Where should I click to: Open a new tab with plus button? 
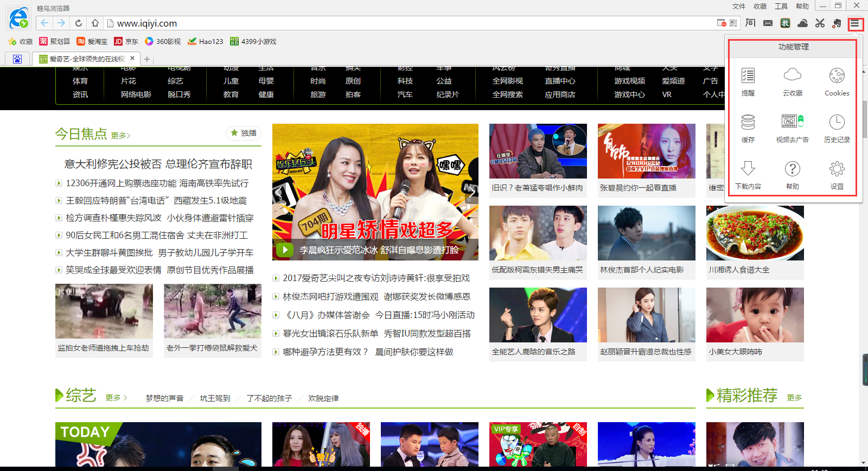pos(147,59)
